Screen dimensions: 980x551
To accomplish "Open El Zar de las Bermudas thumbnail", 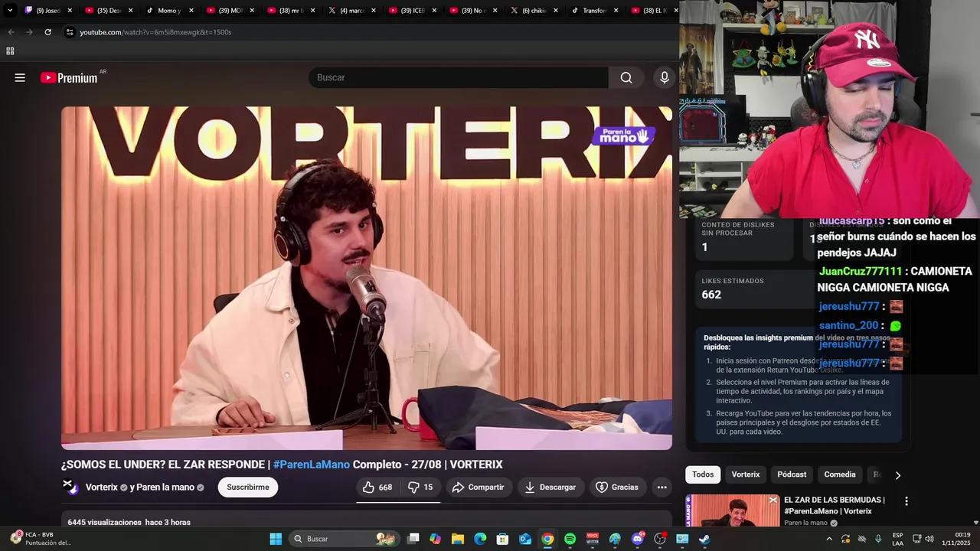I will pyautogui.click(x=733, y=510).
